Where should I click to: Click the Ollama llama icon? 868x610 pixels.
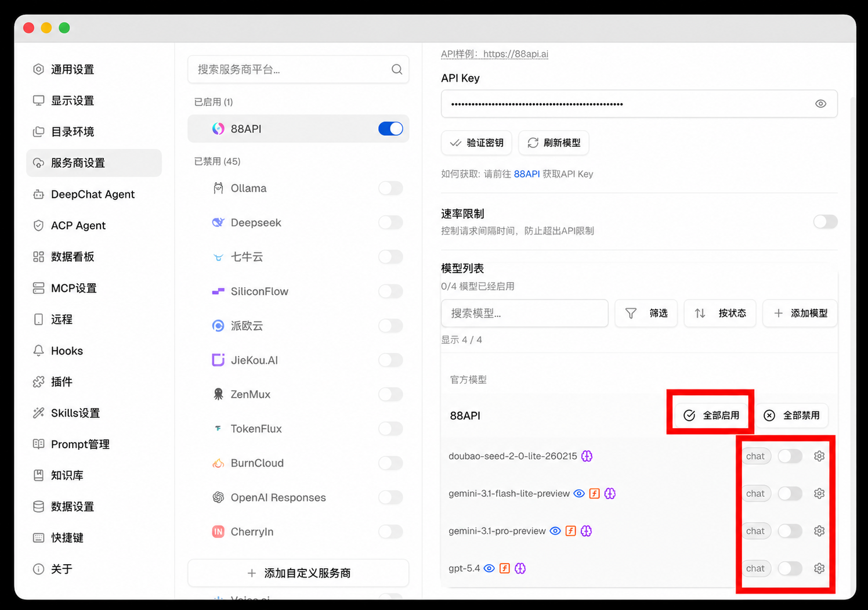(x=218, y=188)
